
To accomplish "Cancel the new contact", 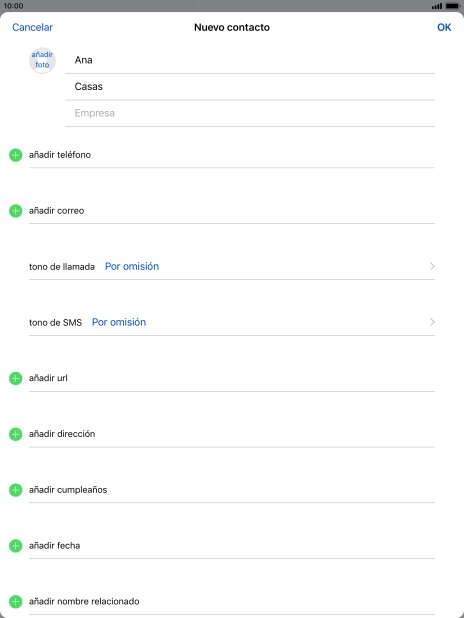I will point(32,27).
